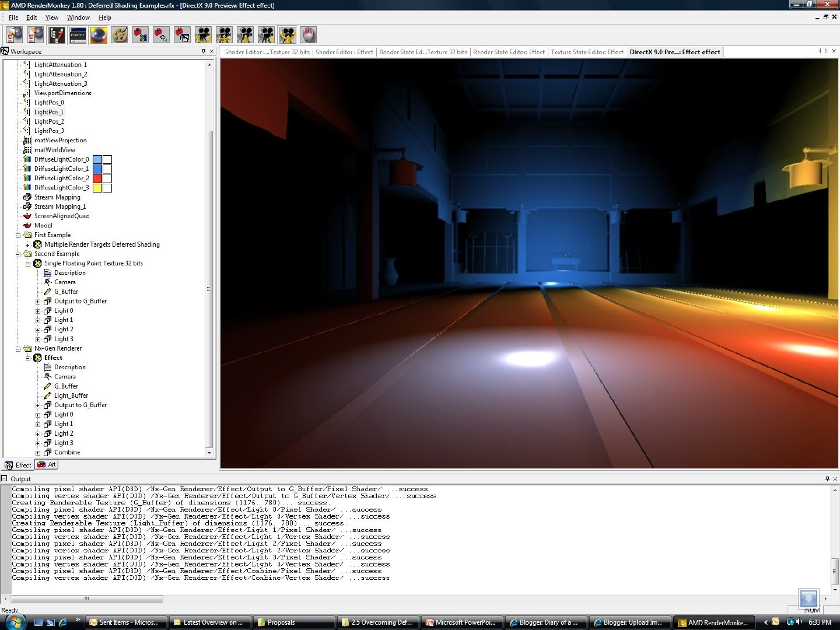This screenshot has height=630, width=840.
Task: Click the red icon labeled GL in toolbar
Action: click(x=162, y=35)
